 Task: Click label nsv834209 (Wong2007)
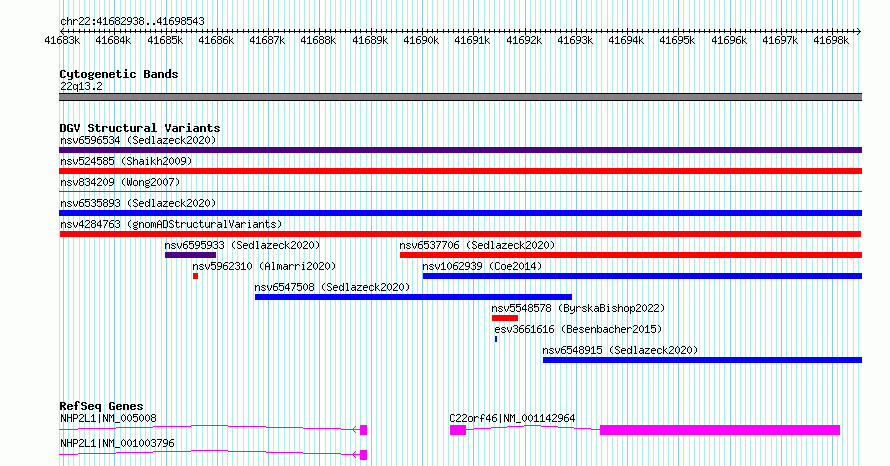click(x=120, y=182)
